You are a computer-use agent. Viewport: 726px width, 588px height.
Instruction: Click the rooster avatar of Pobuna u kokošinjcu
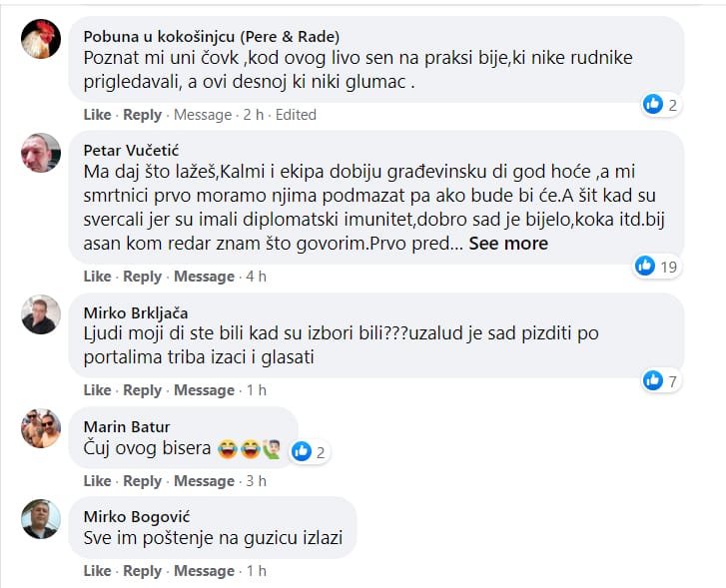[x=42, y=39]
